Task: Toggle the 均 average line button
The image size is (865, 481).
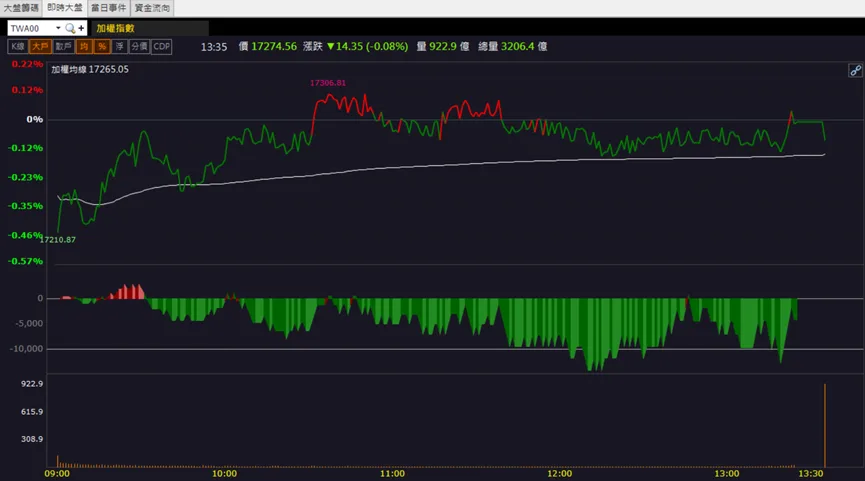Action: (x=84, y=46)
